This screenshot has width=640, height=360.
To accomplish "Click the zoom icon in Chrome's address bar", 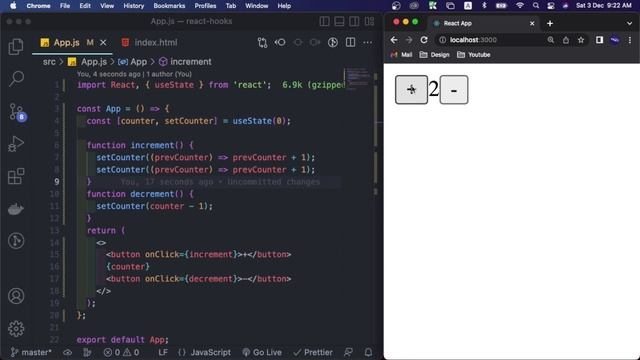I will (551, 40).
